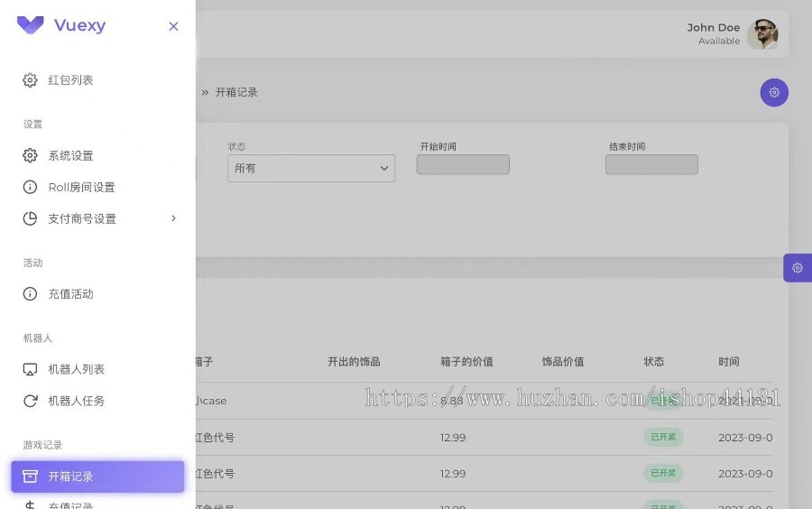This screenshot has height=509, width=812.
Task: Click the archive box icon in 开箱记录
Action: pyautogui.click(x=30, y=477)
